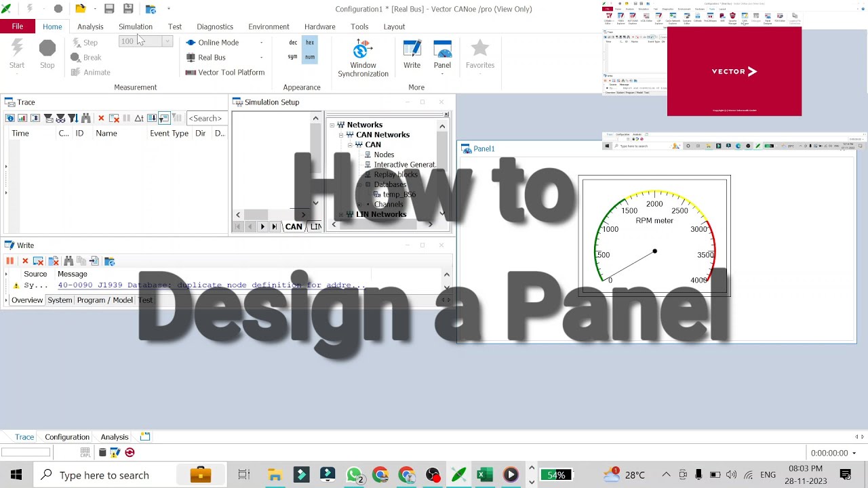
Task: Clear the Write window with red X
Action: (x=25, y=261)
